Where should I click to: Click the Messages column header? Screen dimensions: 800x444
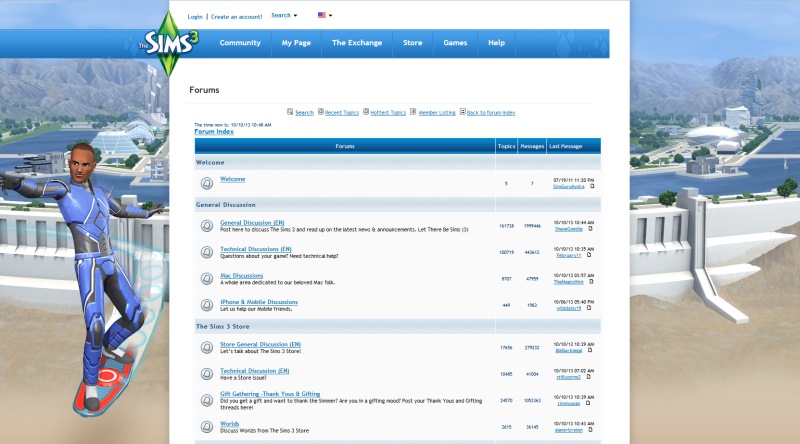532,146
